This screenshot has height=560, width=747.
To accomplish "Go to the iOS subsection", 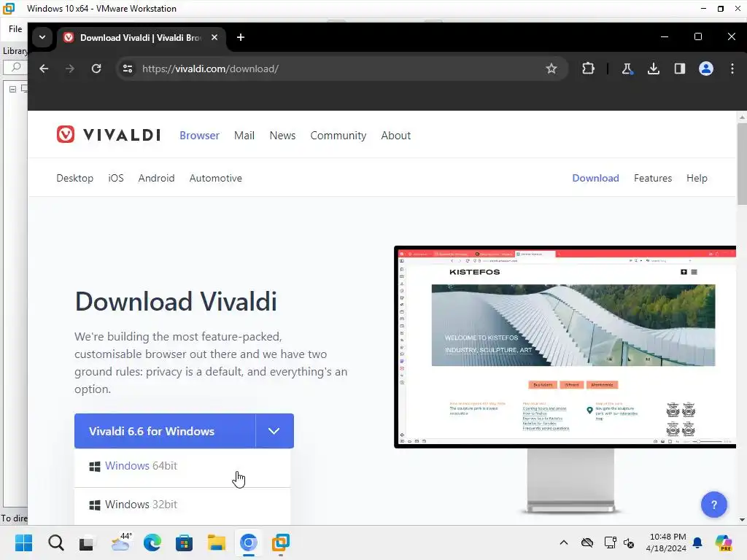I will pos(116,178).
